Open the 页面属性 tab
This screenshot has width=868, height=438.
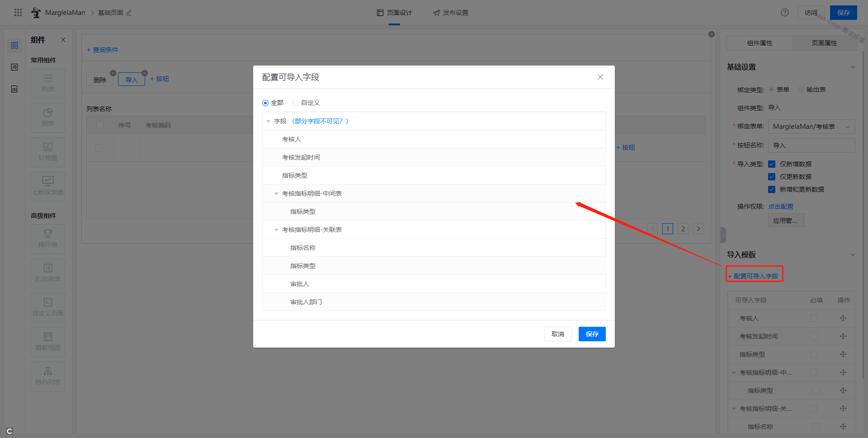point(824,43)
